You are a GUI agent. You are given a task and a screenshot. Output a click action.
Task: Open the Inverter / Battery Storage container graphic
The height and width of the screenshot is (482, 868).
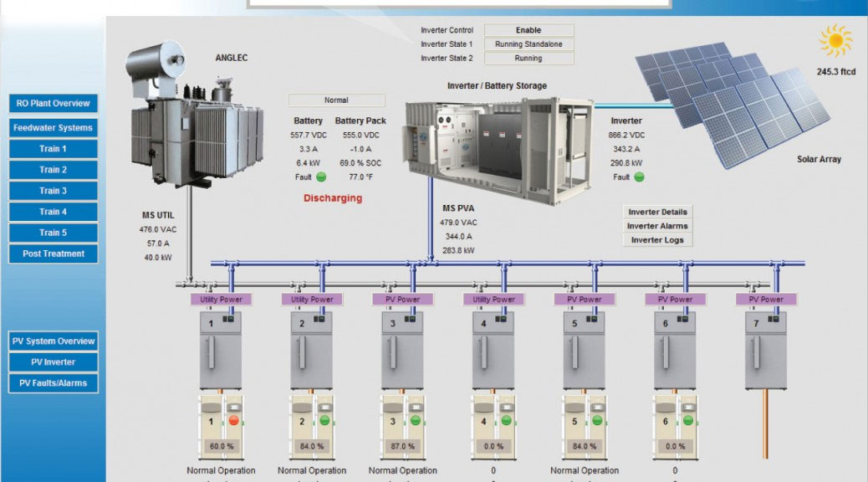498,146
